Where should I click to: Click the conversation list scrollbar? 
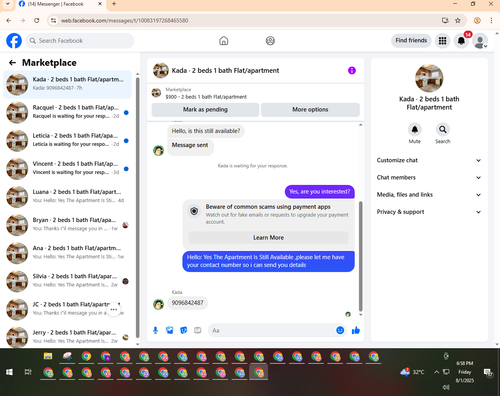[x=138, y=207]
